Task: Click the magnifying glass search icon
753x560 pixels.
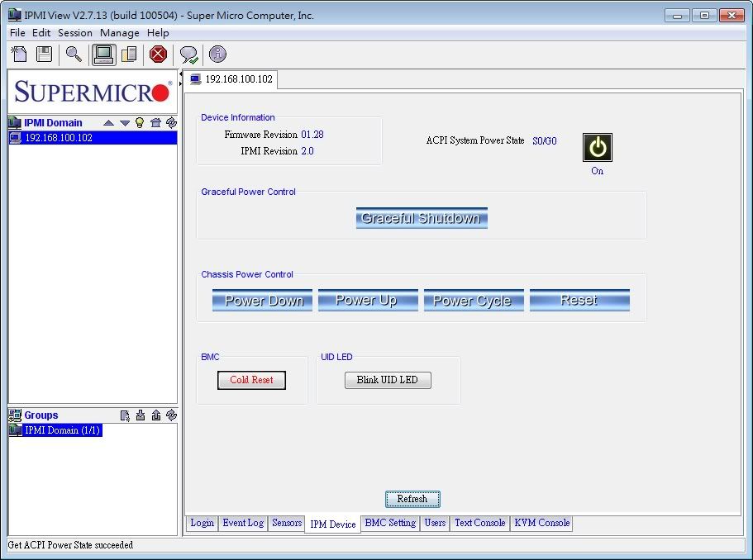Action: click(x=74, y=55)
